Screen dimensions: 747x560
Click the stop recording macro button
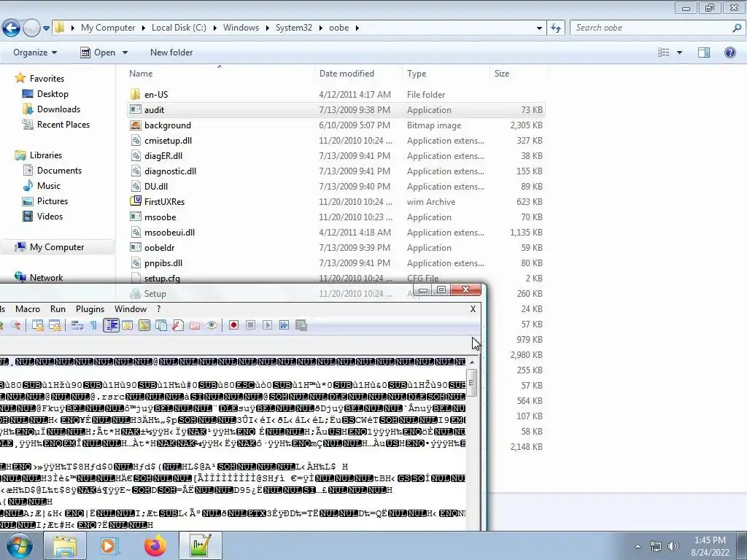click(250, 325)
